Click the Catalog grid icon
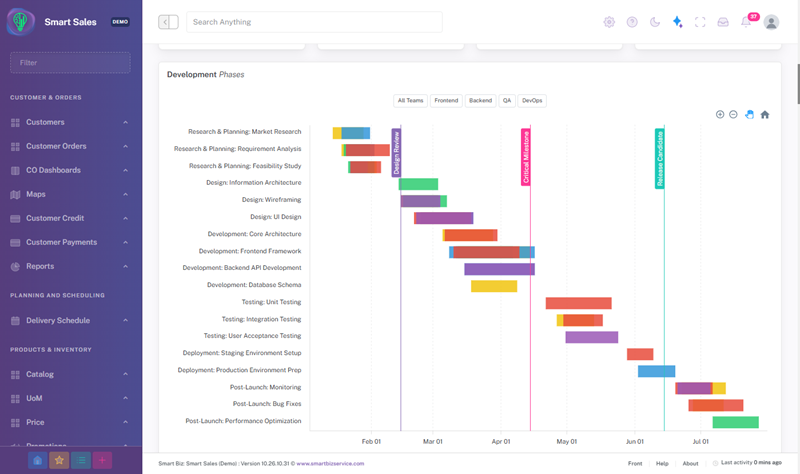 15,375
